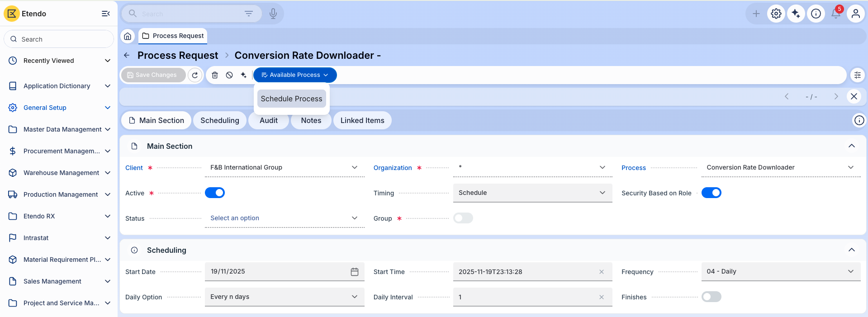This screenshot has width=868, height=317.
Task: Click the microphone voice search icon
Action: 273,14
